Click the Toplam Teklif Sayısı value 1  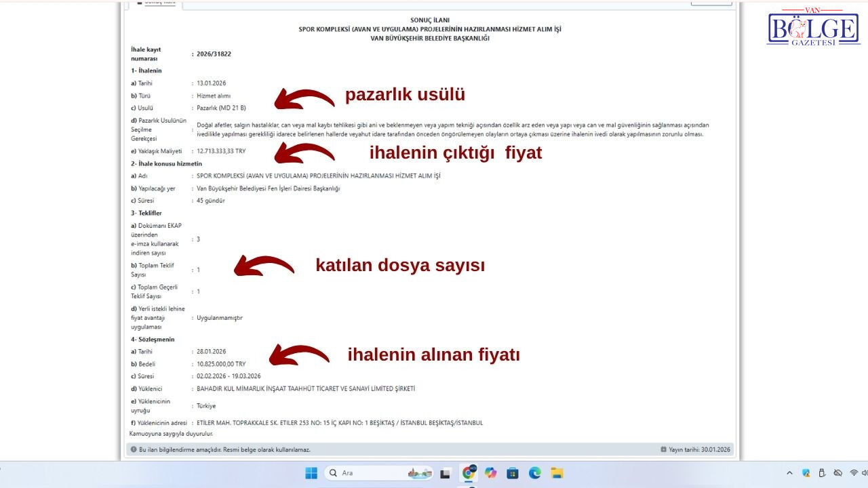pyautogui.click(x=198, y=270)
